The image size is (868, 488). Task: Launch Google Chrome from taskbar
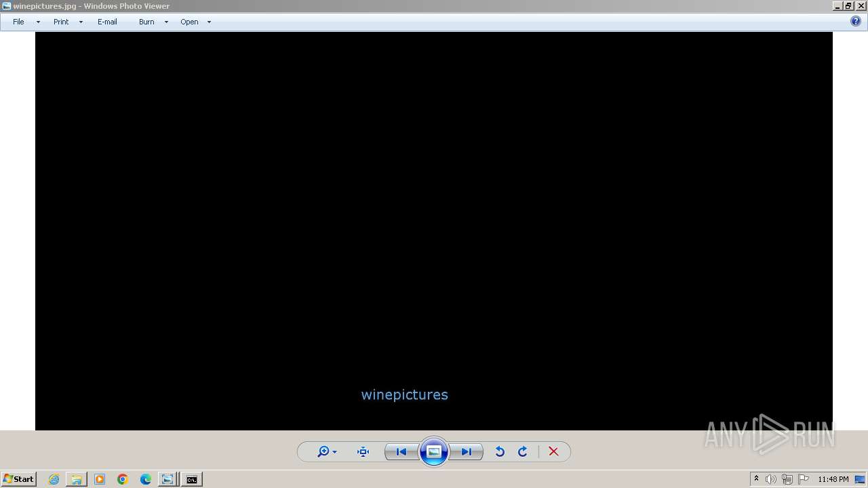click(x=123, y=479)
